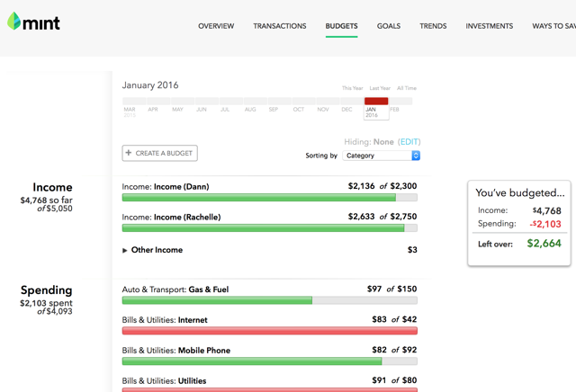Open the Ways to Save tab

coord(554,26)
